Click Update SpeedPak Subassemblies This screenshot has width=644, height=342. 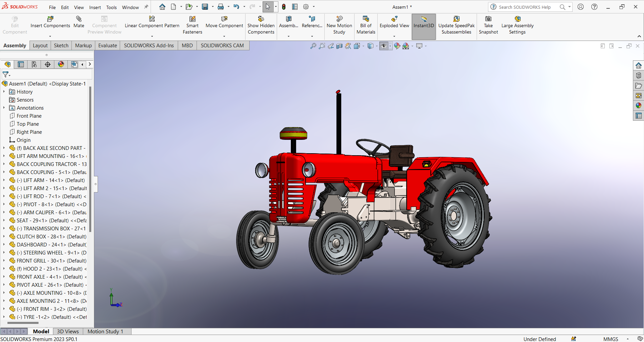coord(457,25)
